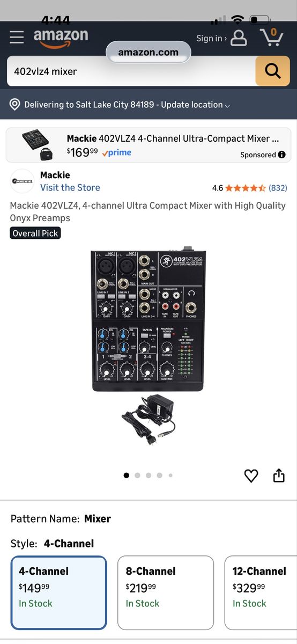
Task: Select the 12-Channel style option
Action: pyautogui.click(x=261, y=592)
